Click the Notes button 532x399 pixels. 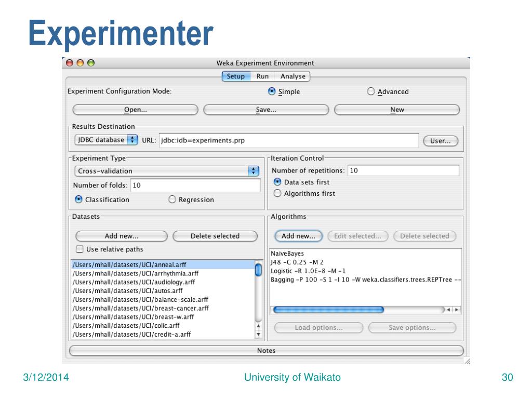point(267,351)
